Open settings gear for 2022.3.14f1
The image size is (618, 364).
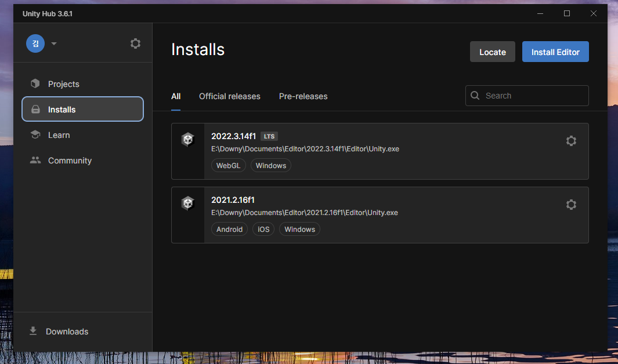tap(571, 141)
